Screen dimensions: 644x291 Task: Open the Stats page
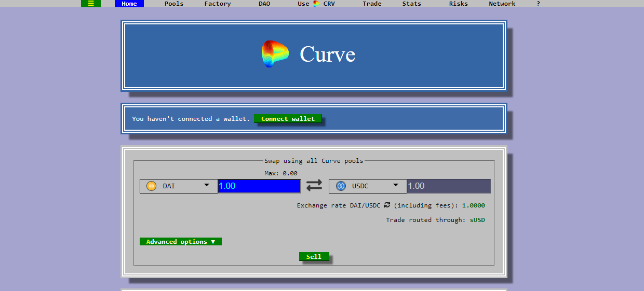[412, 4]
